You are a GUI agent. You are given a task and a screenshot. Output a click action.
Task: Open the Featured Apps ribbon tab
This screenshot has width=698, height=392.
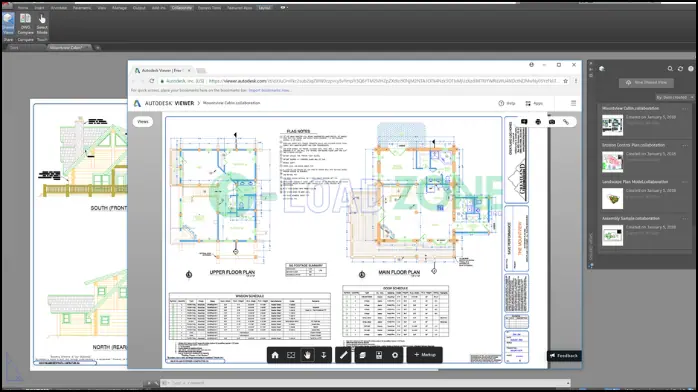pos(239,8)
